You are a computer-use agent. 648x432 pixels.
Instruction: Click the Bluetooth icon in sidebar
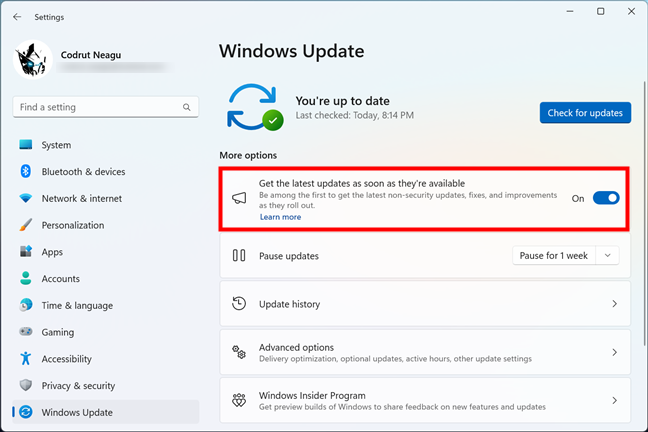pyautogui.click(x=26, y=171)
